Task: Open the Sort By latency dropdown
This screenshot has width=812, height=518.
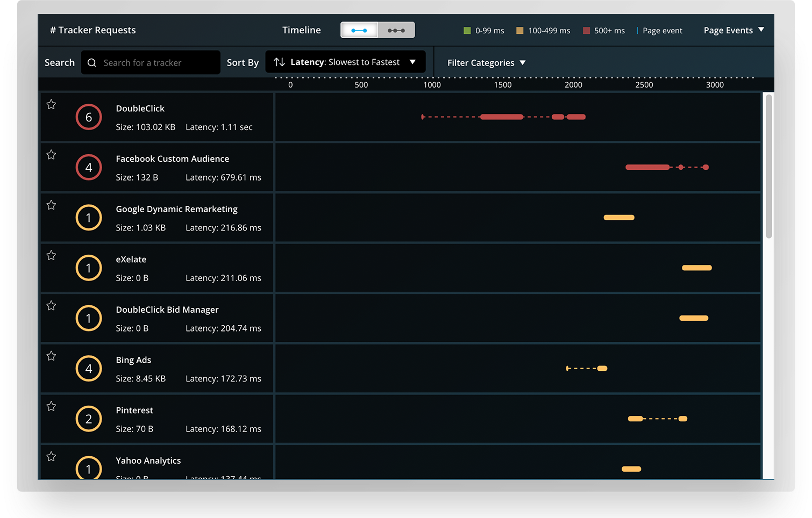Action: (345, 62)
